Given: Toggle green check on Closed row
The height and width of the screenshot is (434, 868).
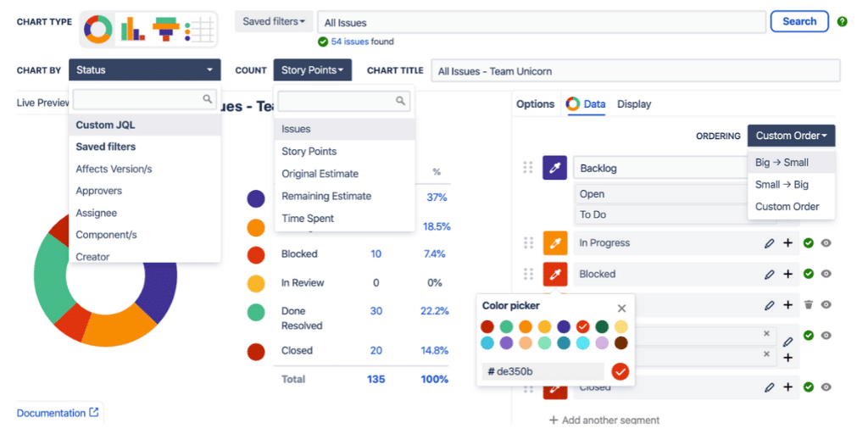Looking at the screenshot, I should [808, 387].
